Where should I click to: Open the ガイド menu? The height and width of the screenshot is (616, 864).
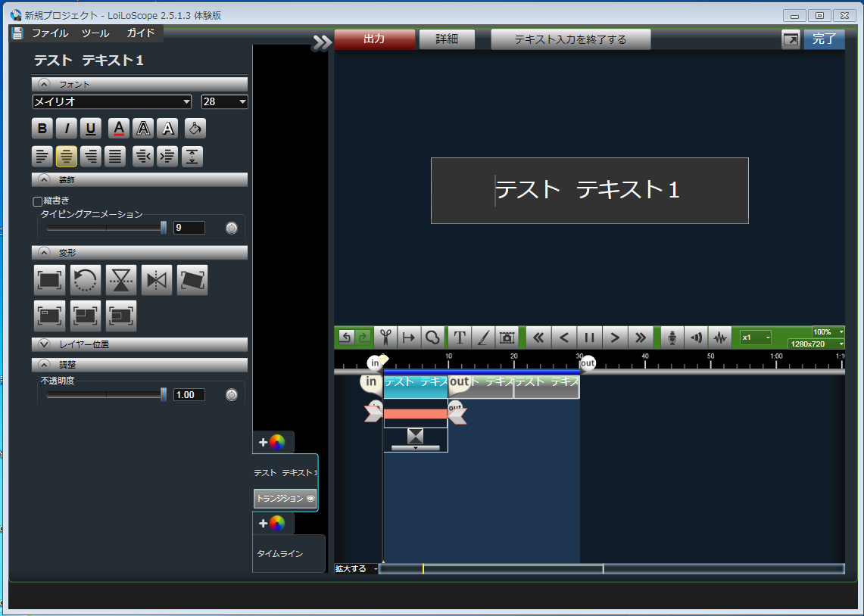point(141,33)
